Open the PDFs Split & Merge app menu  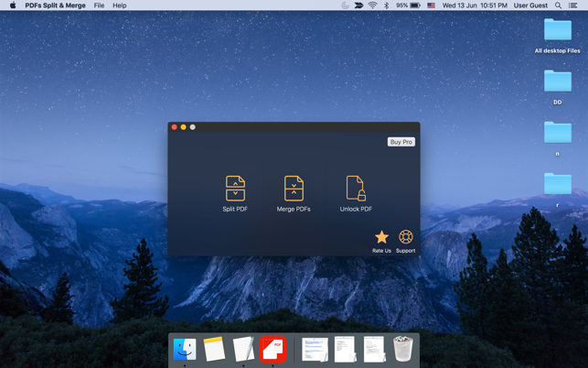pos(56,5)
